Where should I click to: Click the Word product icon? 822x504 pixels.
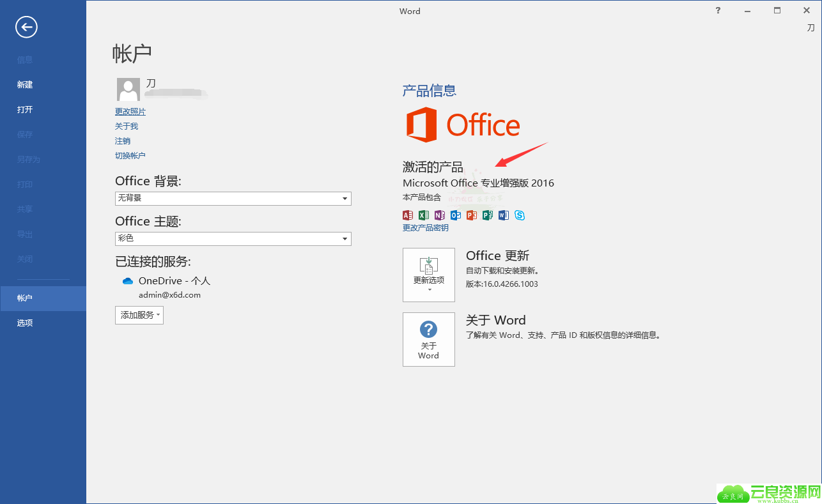[504, 215]
